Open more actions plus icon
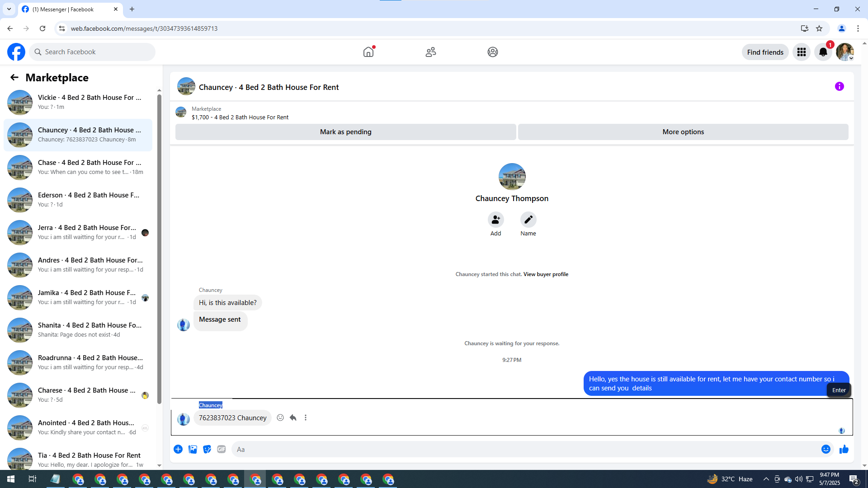 pyautogui.click(x=178, y=449)
